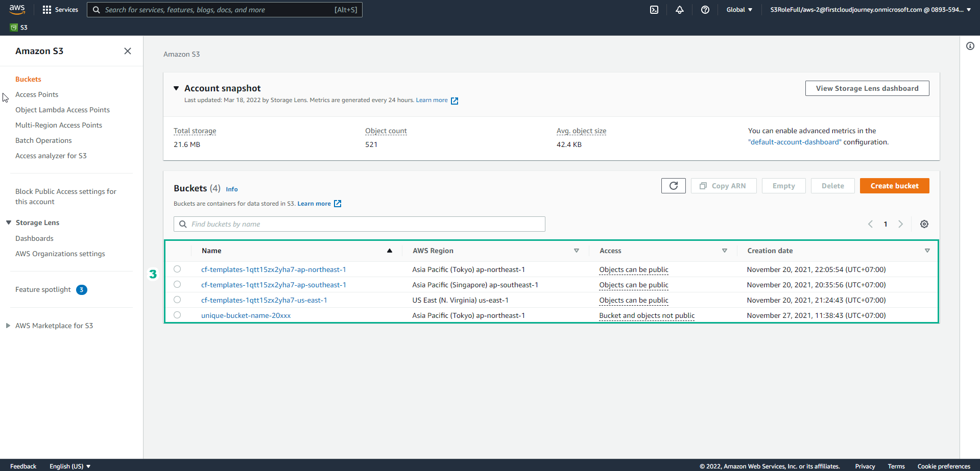The height and width of the screenshot is (471, 980).
Task: Open bucket unique-bucket-name-20xxx
Action: 246,315
